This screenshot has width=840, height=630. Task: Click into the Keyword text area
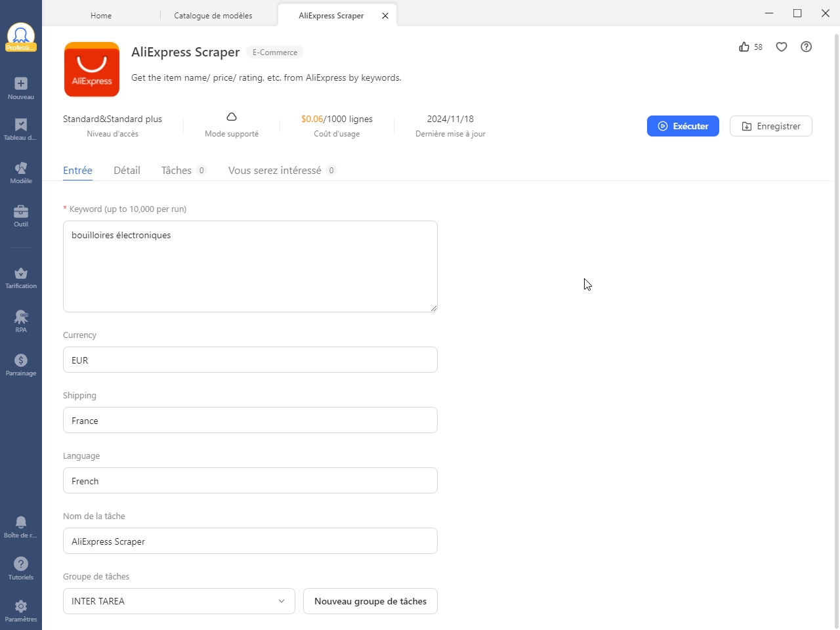250,266
